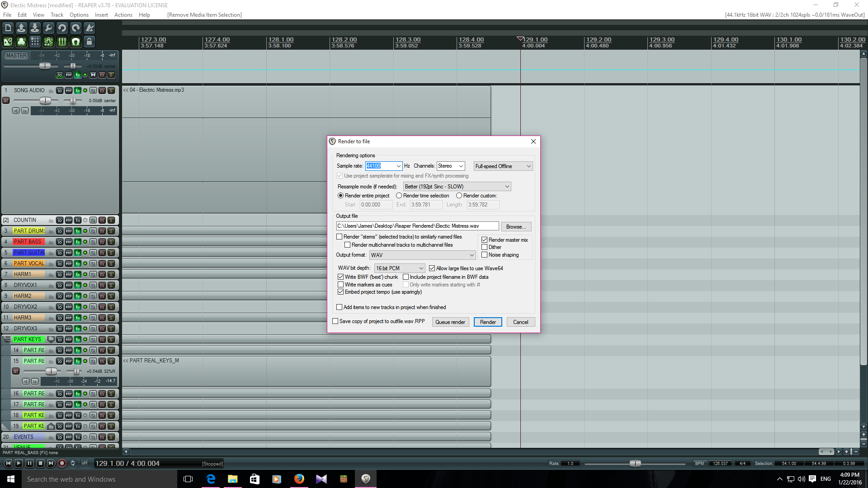Click the Queue render button
The height and width of the screenshot is (488, 868).
pyautogui.click(x=450, y=322)
